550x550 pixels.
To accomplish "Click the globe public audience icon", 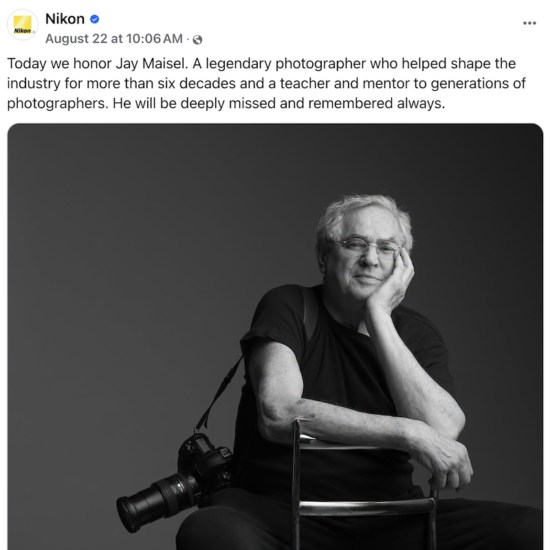I will pyautogui.click(x=197, y=40).
